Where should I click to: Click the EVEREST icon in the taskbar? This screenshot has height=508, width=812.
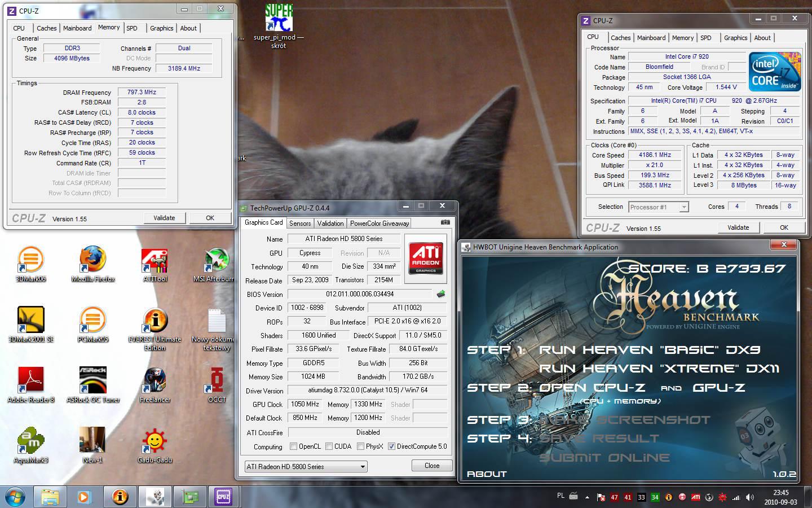coord(120,497)
